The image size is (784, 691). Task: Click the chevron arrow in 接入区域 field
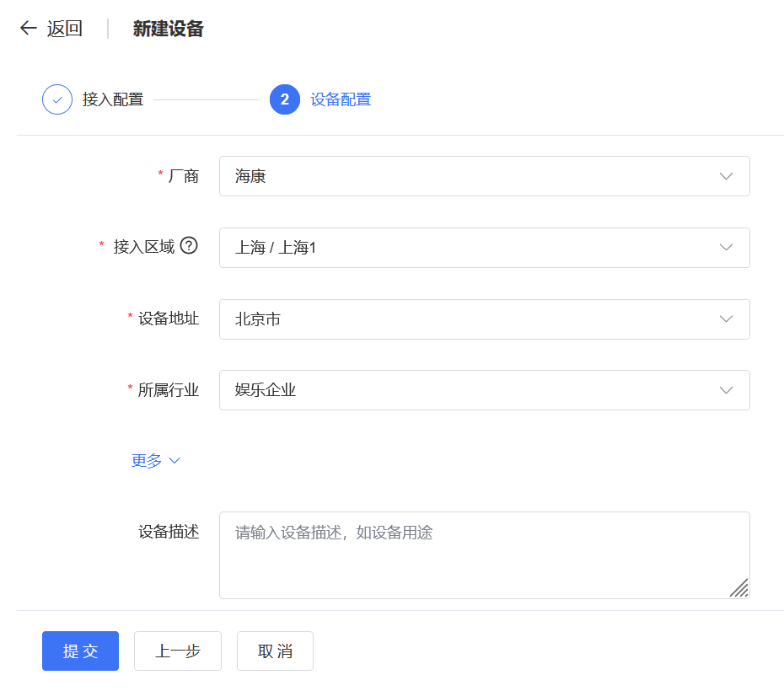point(726,248)
